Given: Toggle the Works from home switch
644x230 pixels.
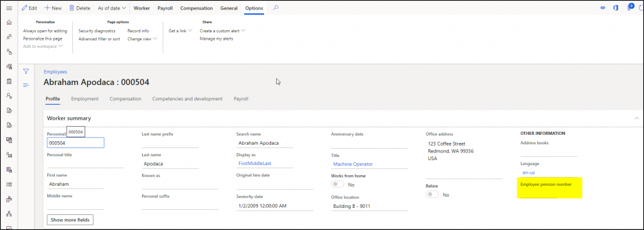Looking at the screenshot, I should (x=338, y=185).
